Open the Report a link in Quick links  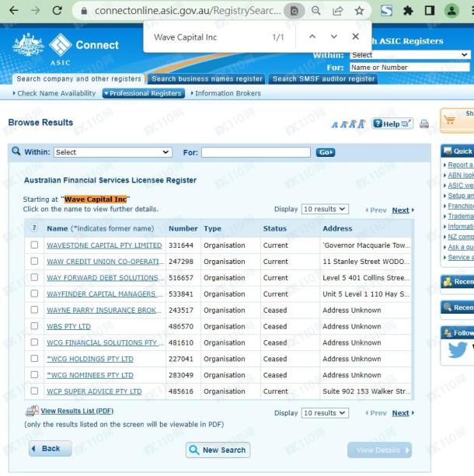pyautogui.click(x=460, y=165)
